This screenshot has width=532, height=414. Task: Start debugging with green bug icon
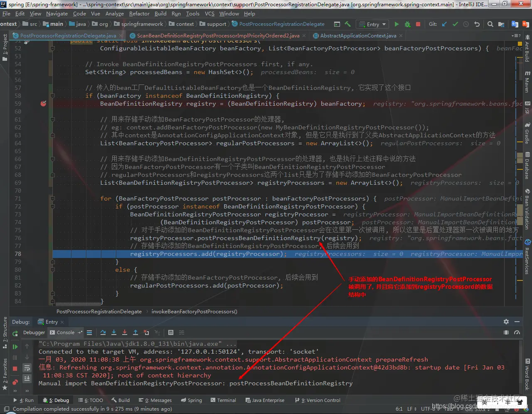click(x=407, y=24)
